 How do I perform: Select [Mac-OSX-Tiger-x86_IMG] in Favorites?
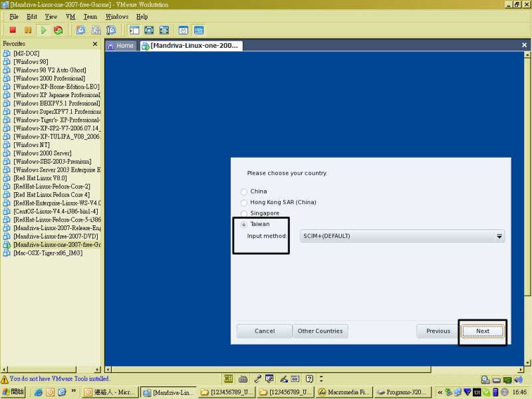(x=48, y=253)
